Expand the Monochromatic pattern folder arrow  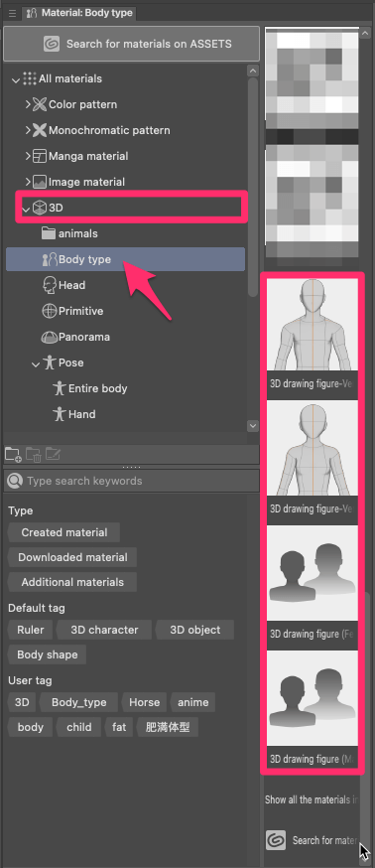click(28, 130)
